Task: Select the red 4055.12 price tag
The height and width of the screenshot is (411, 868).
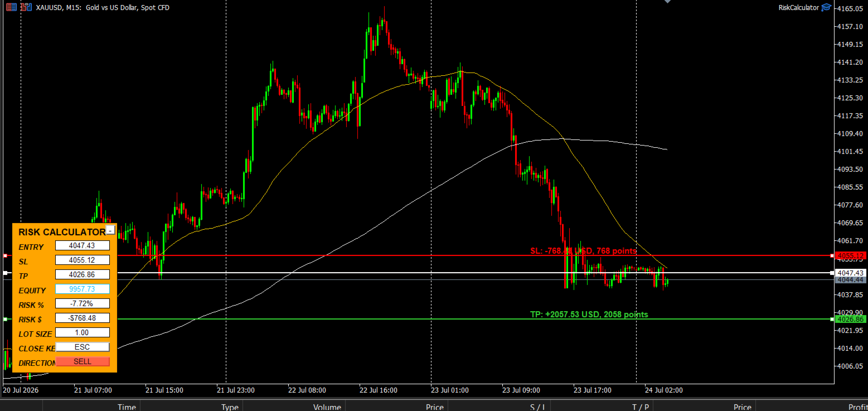Action: (851, 255)
